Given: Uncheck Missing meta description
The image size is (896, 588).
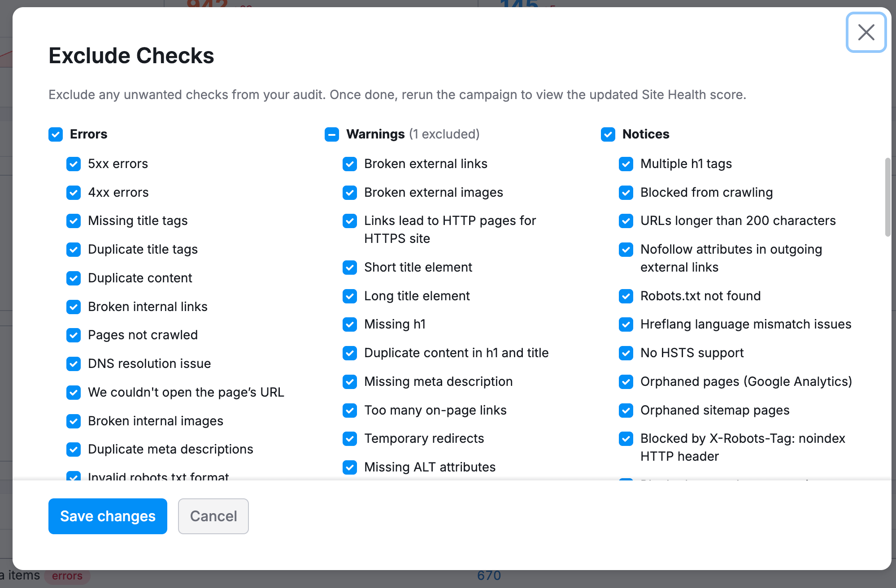Looking at the screenshot, I should pos(349,382).
